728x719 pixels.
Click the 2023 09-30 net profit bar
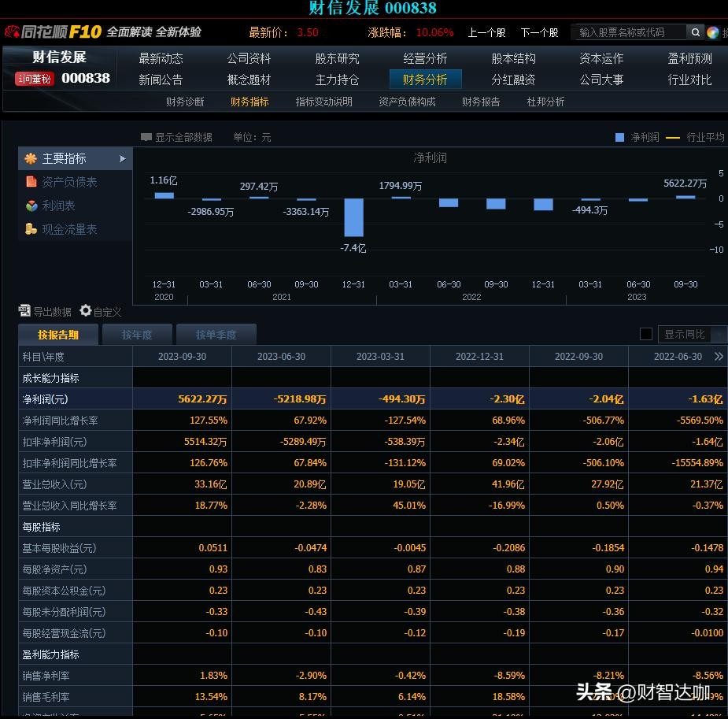click(x=686, y=197)
